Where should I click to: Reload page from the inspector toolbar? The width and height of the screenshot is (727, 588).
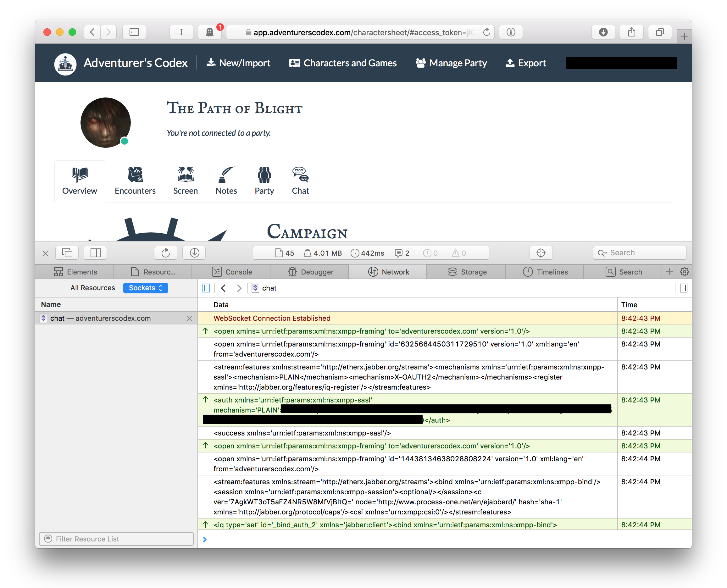click(165, 253)
